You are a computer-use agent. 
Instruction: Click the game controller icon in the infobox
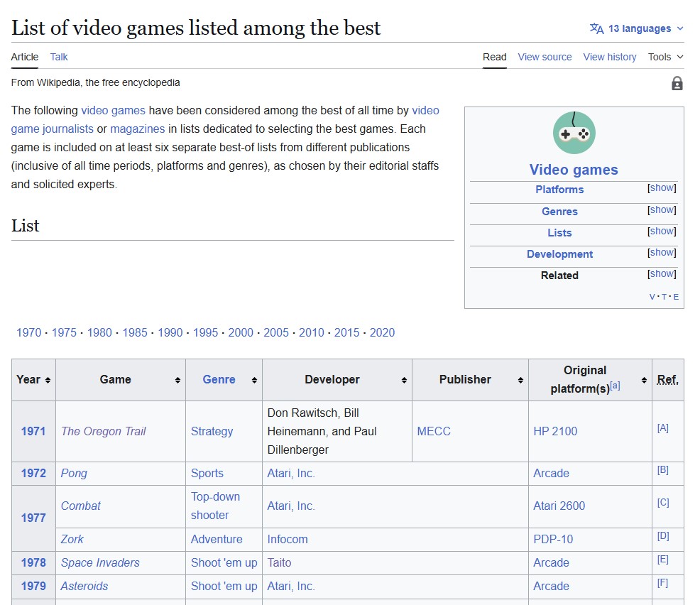pyautogui.click(x=574, y=133)
